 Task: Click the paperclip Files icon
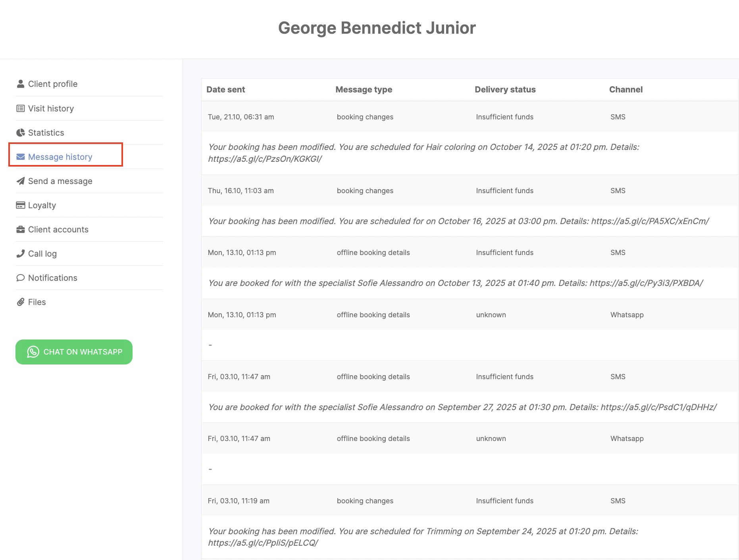click(x=21, y=302)
